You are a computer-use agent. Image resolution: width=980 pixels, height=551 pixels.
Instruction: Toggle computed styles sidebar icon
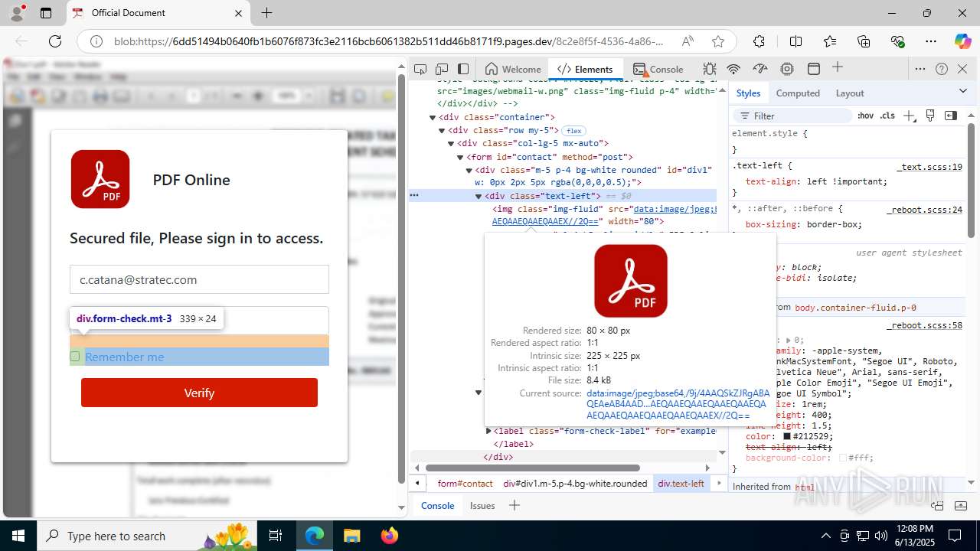951,116
